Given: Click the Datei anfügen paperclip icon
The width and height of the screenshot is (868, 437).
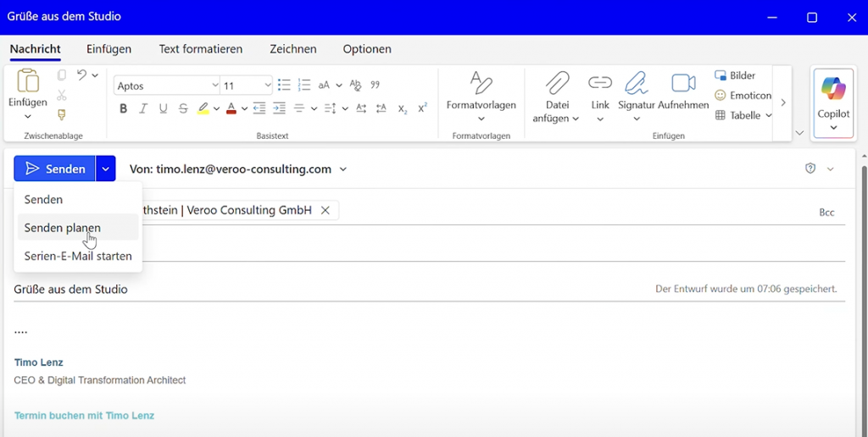Looking at the screenshot, I should point(557,83).
